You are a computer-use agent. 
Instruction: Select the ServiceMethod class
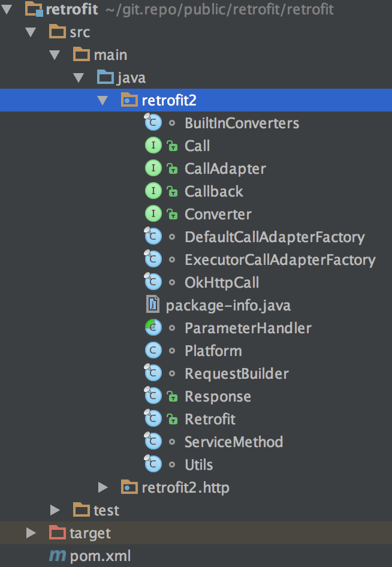click(x=233, y=442)
